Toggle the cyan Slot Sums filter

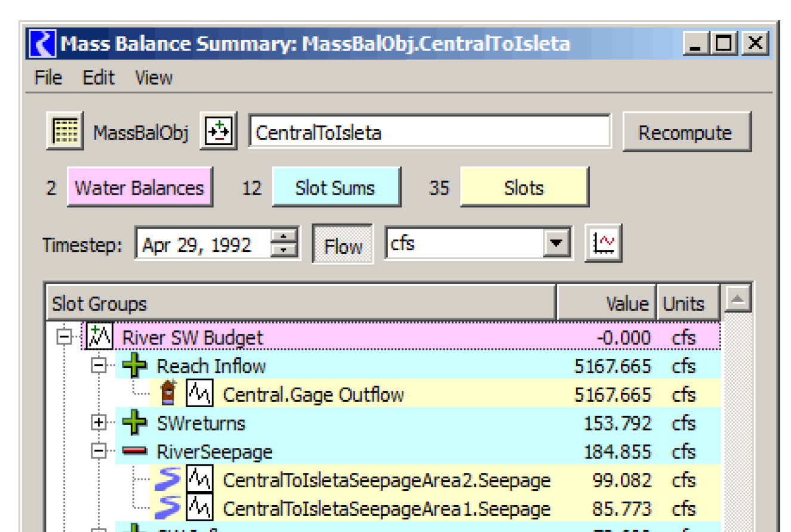[336, 188]
